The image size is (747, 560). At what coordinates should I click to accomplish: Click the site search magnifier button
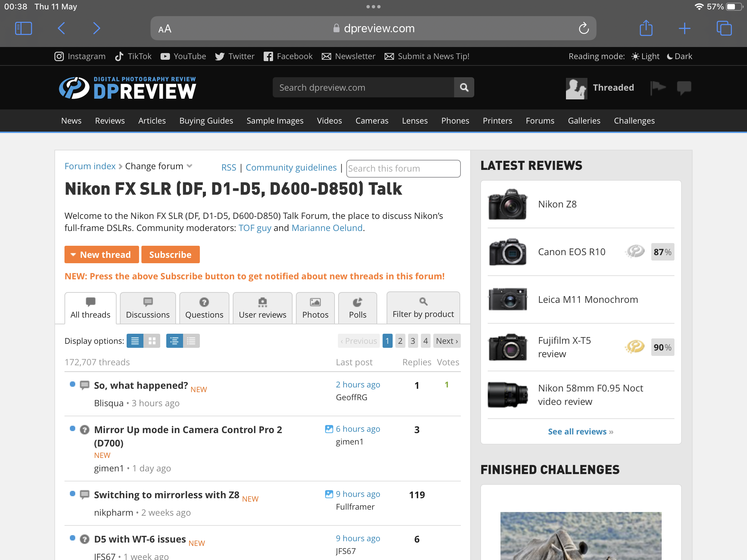(x=464, y=88)
